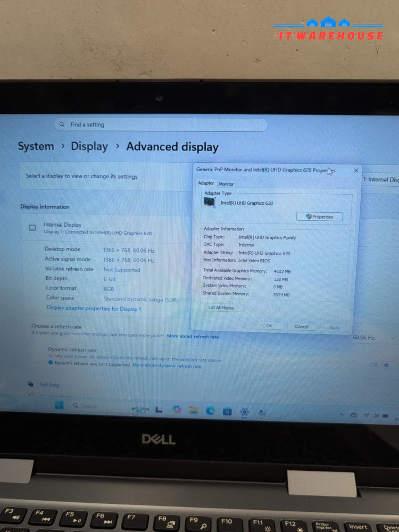Click the Find a setting search field
Image resolution: width=399 pixels, height=532 pixels.
pos(161,125)
